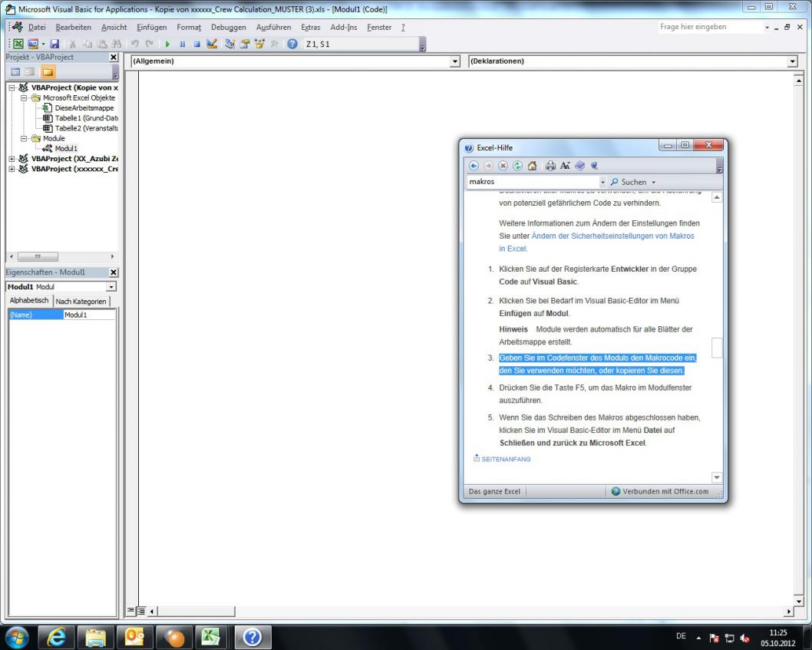The image size is (812, 650).
Task: Select DieseArbeitsmappe in project tree
Action: [x=84, y=108]
